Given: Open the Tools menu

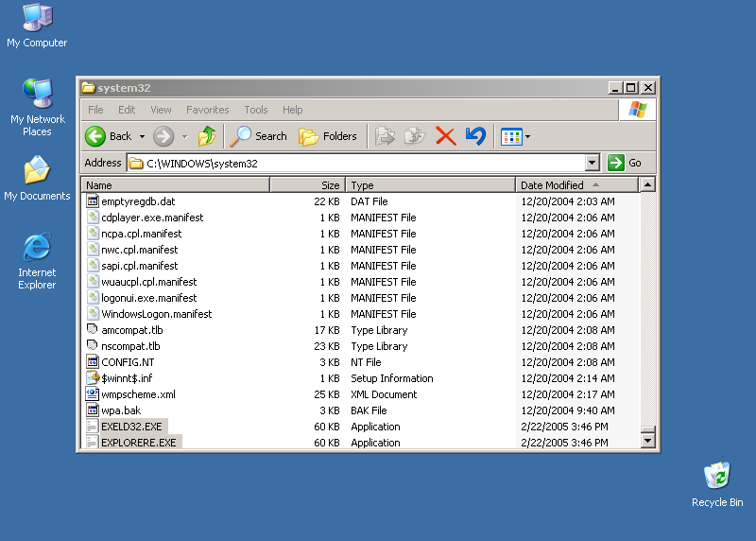Looking at the screenshot, I should point(256,110).
